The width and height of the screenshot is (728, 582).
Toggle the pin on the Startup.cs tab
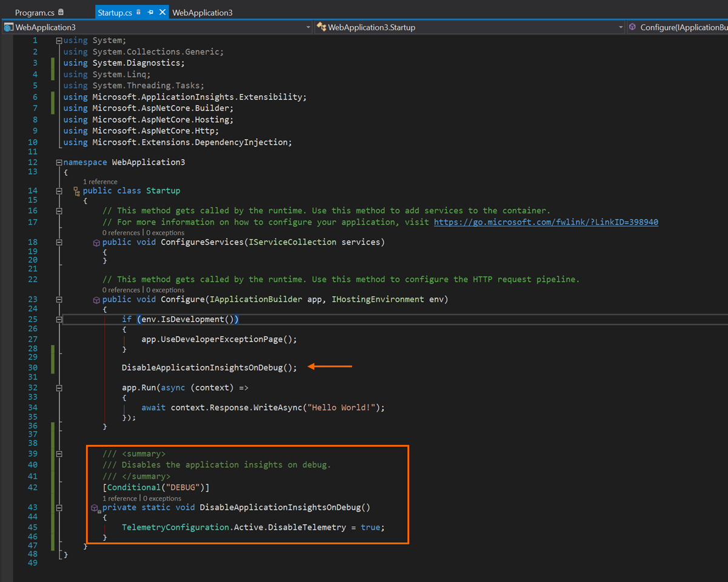[x=150, y=12]
